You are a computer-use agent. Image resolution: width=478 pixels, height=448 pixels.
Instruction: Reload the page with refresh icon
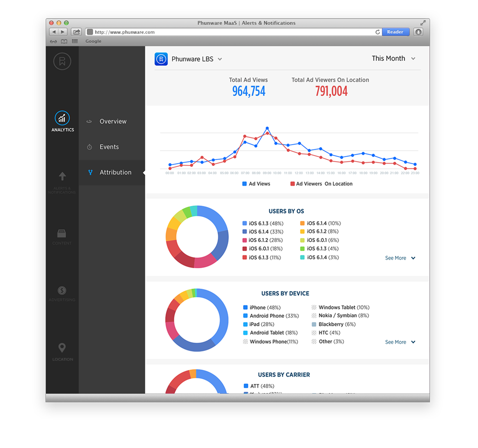pos(377,32)
